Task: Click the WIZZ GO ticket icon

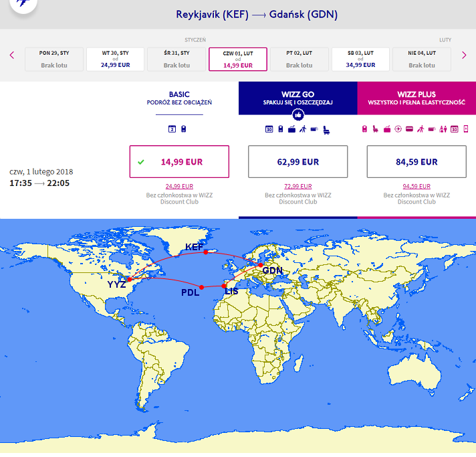Action: [314, 129]
